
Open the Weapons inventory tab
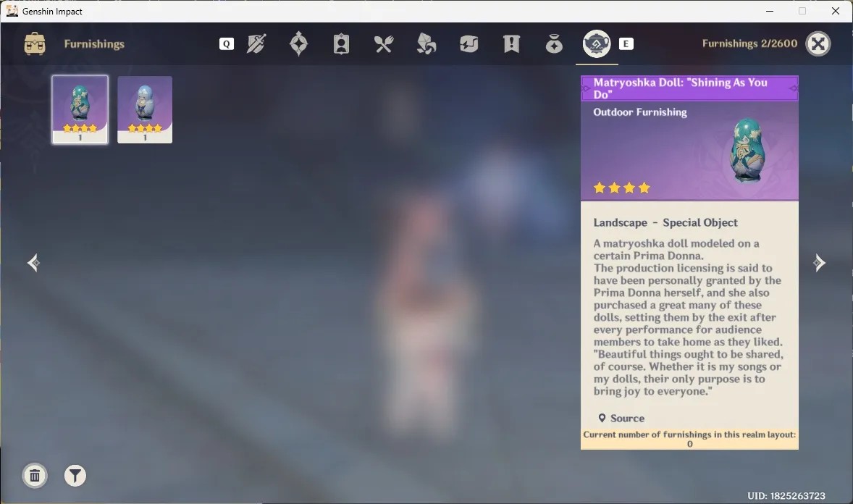[256, 44]
